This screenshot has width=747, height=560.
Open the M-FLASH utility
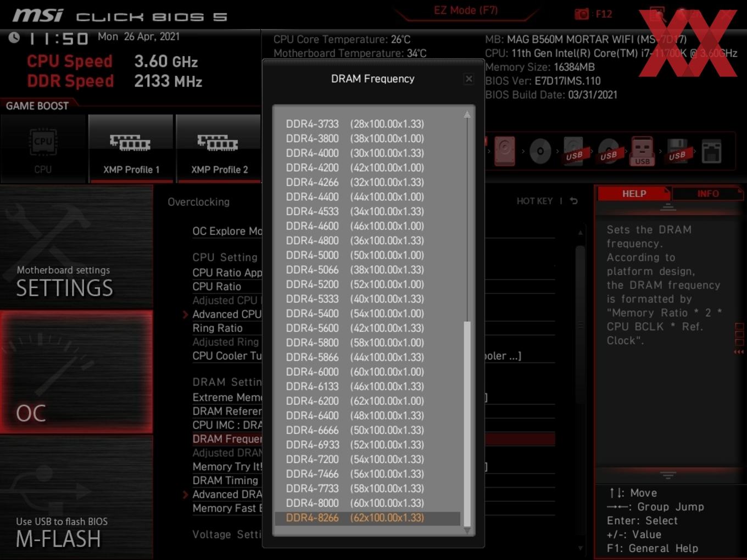(x=76, y=497)
